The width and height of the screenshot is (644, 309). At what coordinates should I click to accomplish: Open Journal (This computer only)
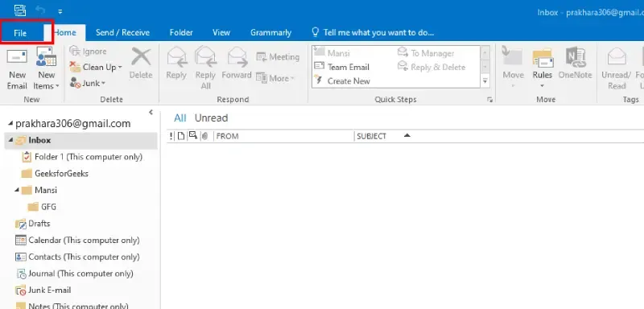(74, 274)
